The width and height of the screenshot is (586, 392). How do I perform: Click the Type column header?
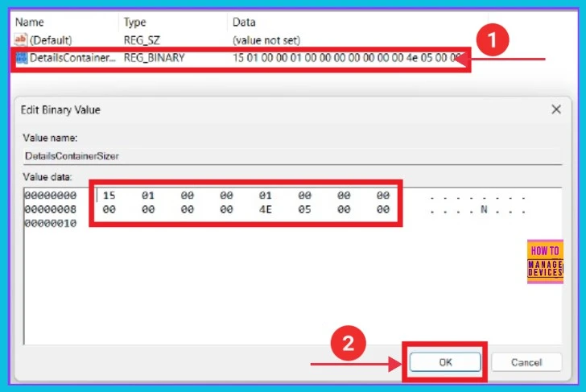pyautogui.click(x=134, y=22)
